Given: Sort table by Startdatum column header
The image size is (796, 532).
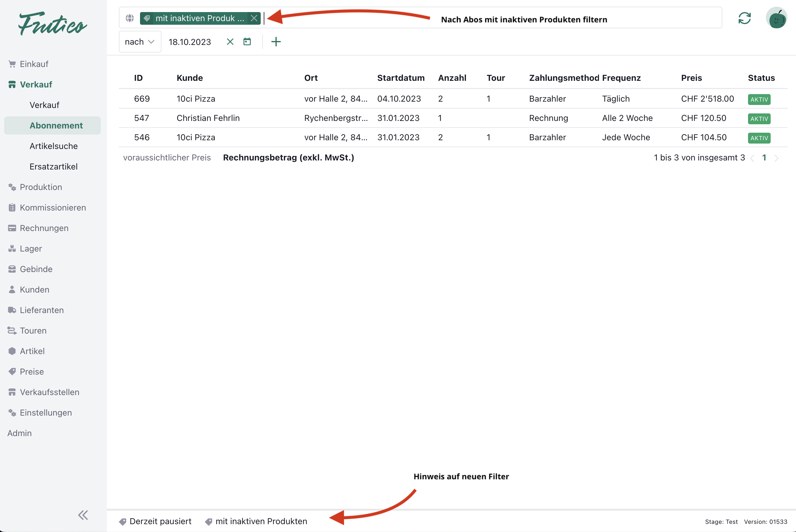Looking at the screenshot, I should coord(400,78).
